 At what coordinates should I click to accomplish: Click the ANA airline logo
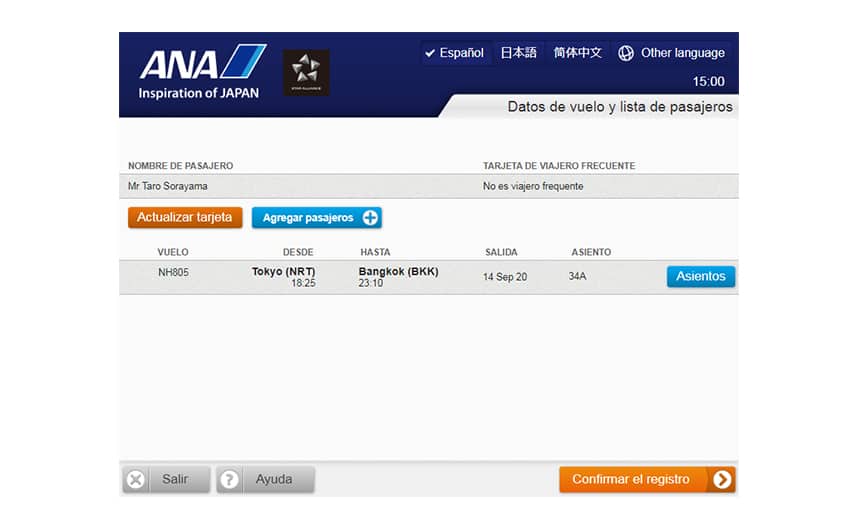(x=200, y=72)
